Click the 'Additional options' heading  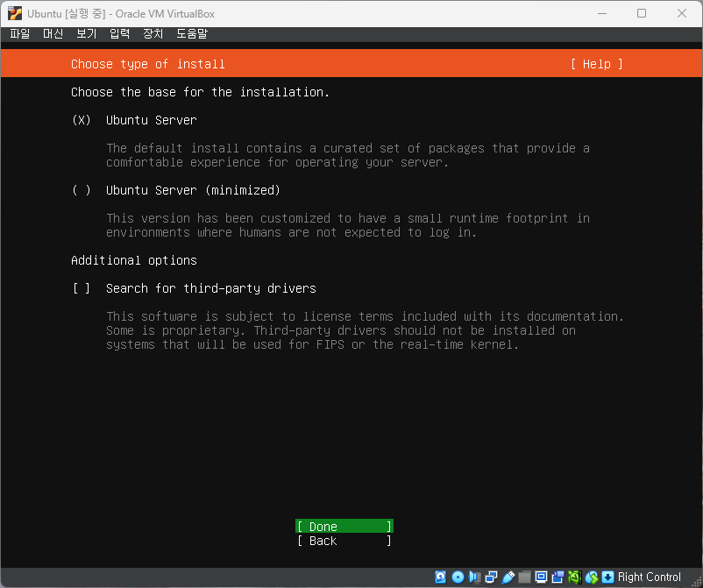(134, 260)
